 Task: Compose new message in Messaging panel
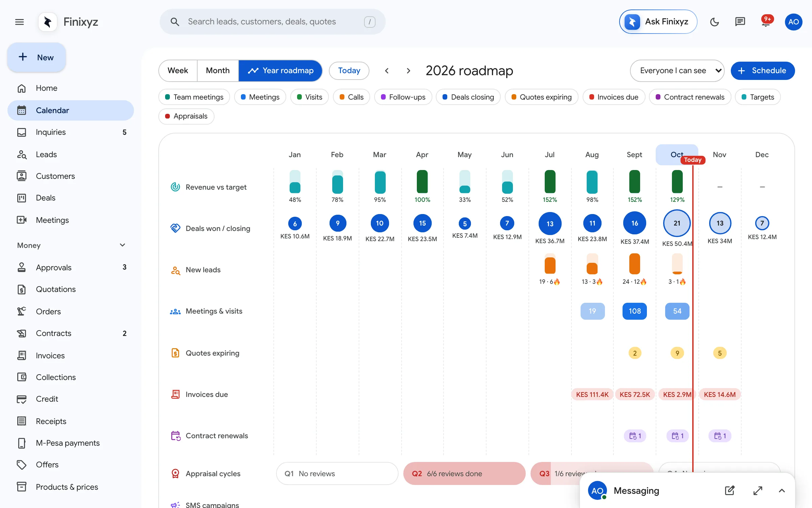(x=730, y=490)
